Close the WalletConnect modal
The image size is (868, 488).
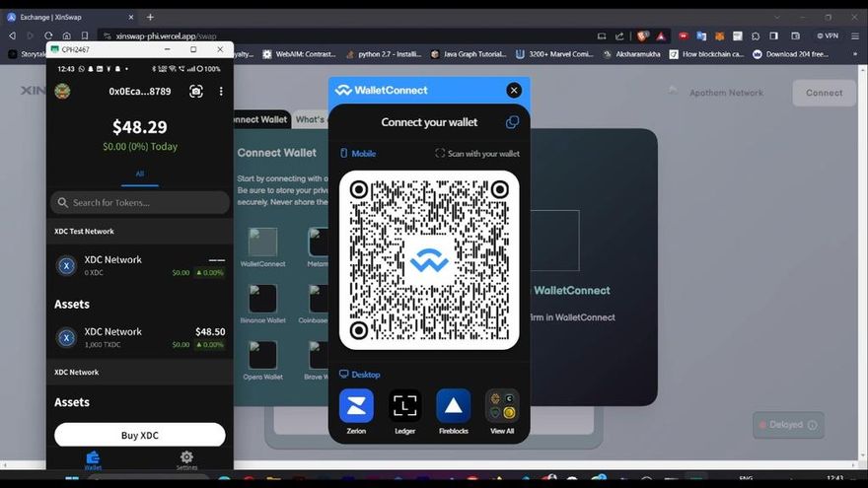click(x=514, y=90)
